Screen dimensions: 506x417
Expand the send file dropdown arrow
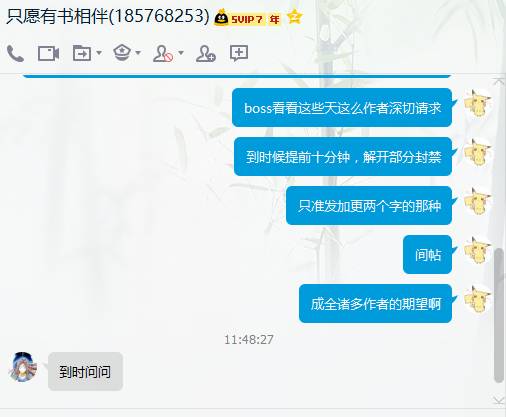pyautogui.click(x=99, y=53)
